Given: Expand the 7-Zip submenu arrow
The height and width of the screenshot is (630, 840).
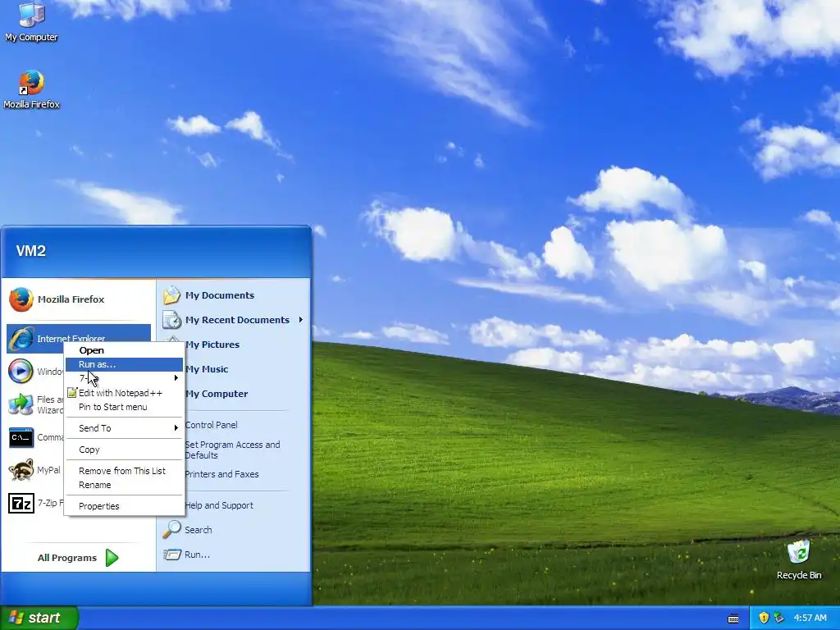Looking at the screenshot, I should 176,378.
